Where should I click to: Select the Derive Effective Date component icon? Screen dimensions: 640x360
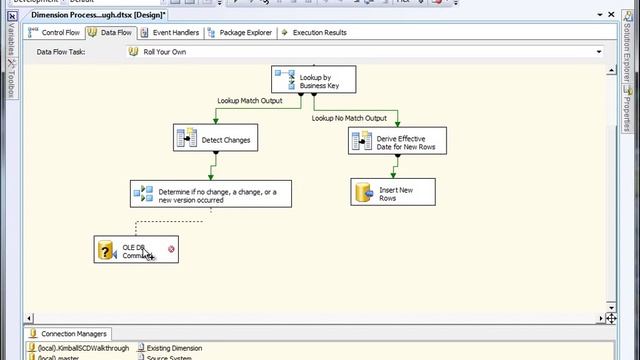pos(362,141)
